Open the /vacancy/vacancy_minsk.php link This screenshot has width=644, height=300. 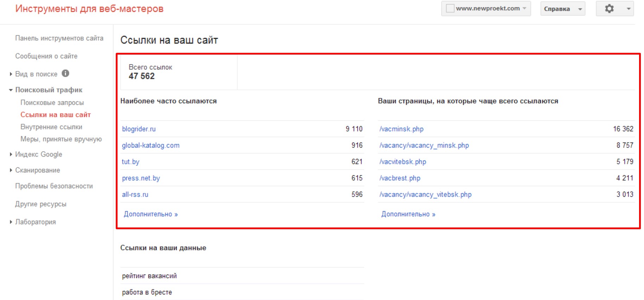click(424, 145)
